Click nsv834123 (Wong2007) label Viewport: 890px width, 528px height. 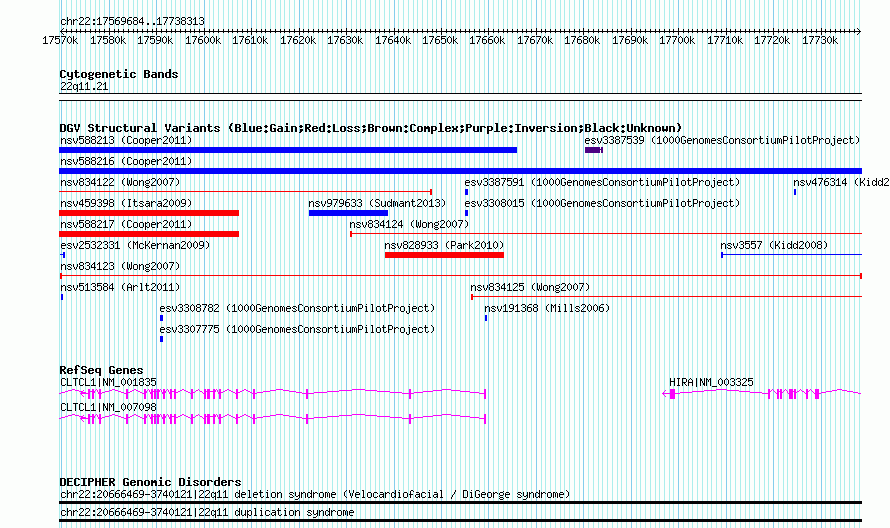point(120,266)
